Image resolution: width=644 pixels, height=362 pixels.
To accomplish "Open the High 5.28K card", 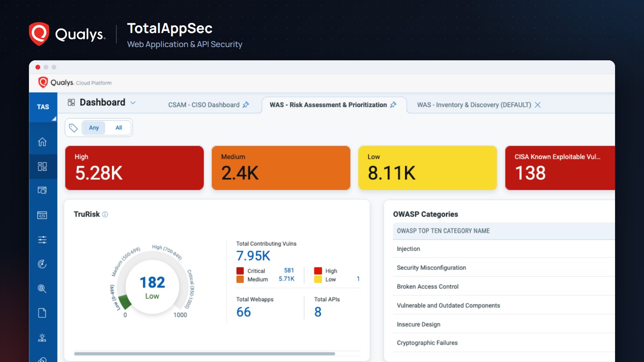I will tap(134, 168).
